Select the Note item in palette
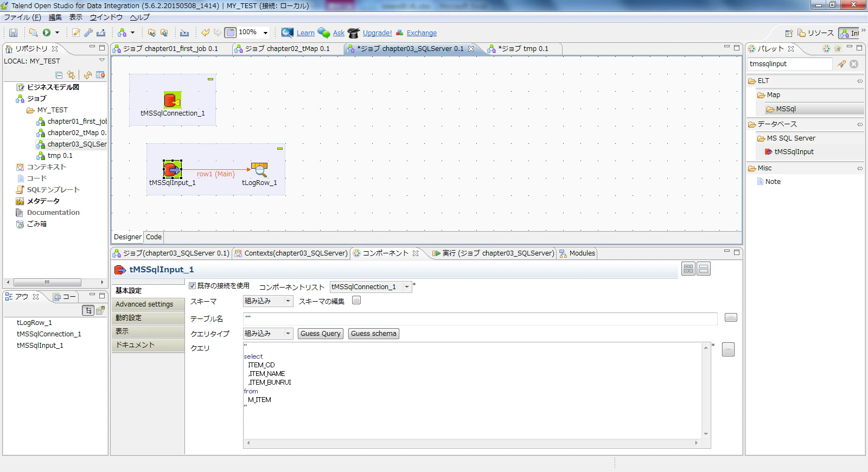Screen dimensions: 868x472 [x=773, y=182]
